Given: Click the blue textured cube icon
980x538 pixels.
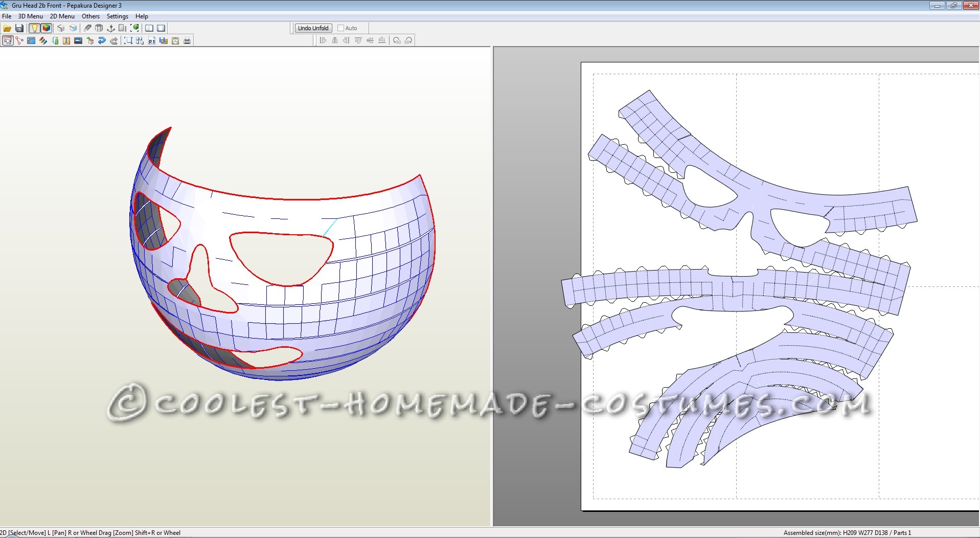Looking at the screenshot, I should coord(73,28).
